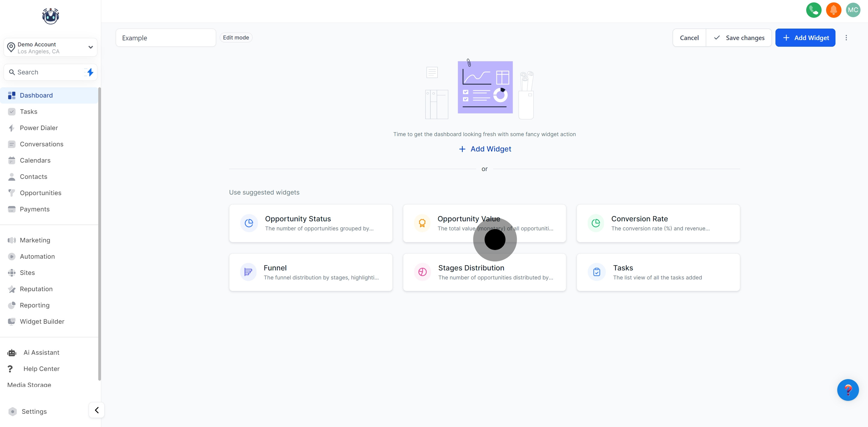Screen dimensions: 868x427
Task: Click the Funnel widget icon
Action: click(248, 272)
